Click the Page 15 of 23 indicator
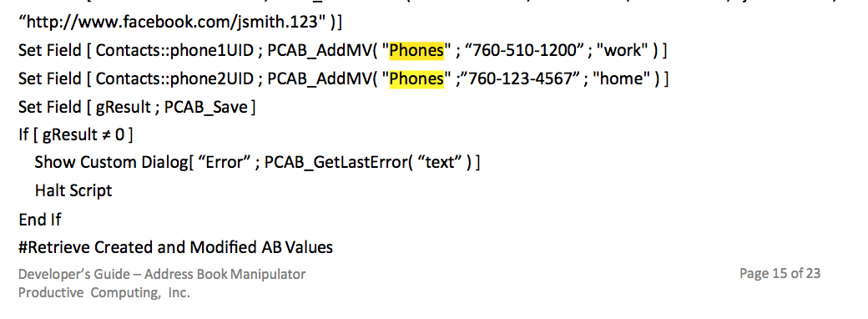The width and height of the screenshot is (868, 319). coord(780,273)
